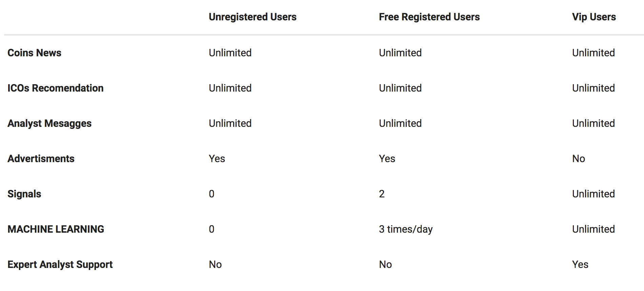
Task: Click Free Registered Users Signals value 2
Action: point(382,194)
